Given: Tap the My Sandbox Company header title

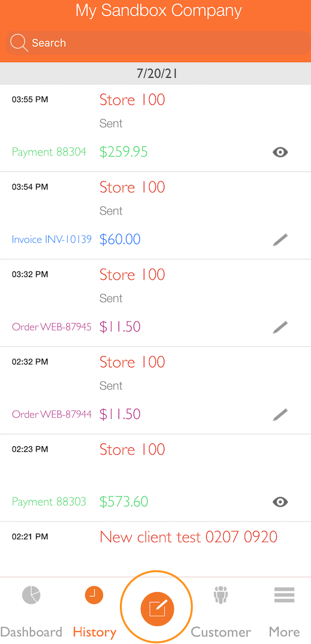Looking at the screenshot, I should 158,11.
